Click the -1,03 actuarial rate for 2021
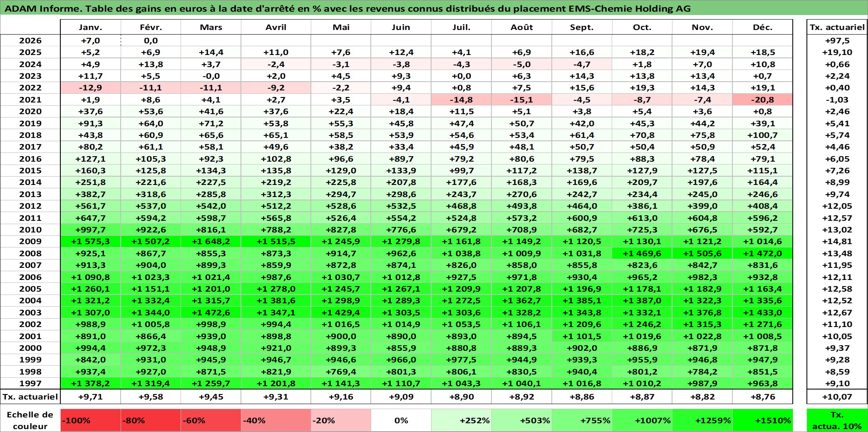 pyautogui.click(x=837, y=100)
